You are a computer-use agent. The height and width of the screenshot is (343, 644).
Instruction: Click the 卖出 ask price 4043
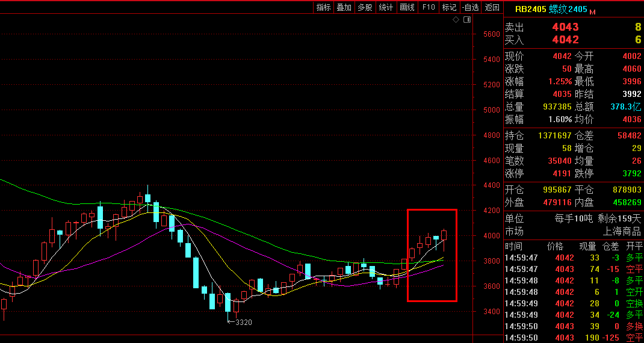click(x=565, y=27)
